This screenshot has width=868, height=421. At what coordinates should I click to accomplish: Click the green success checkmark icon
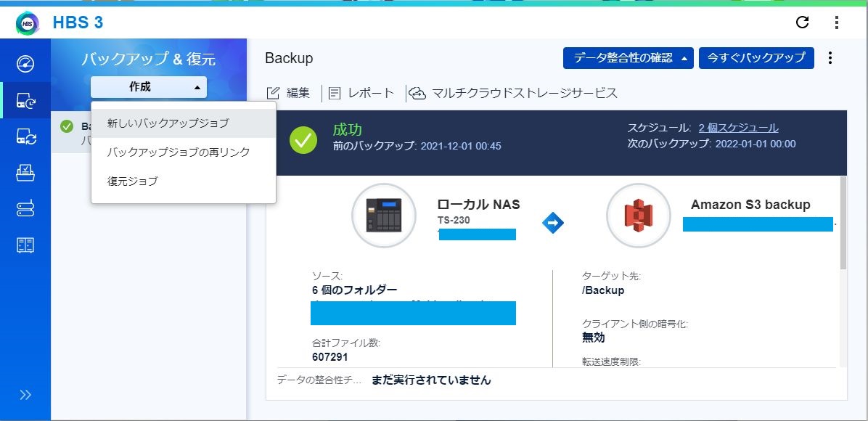pyautogui.click(x=303, y=141)
